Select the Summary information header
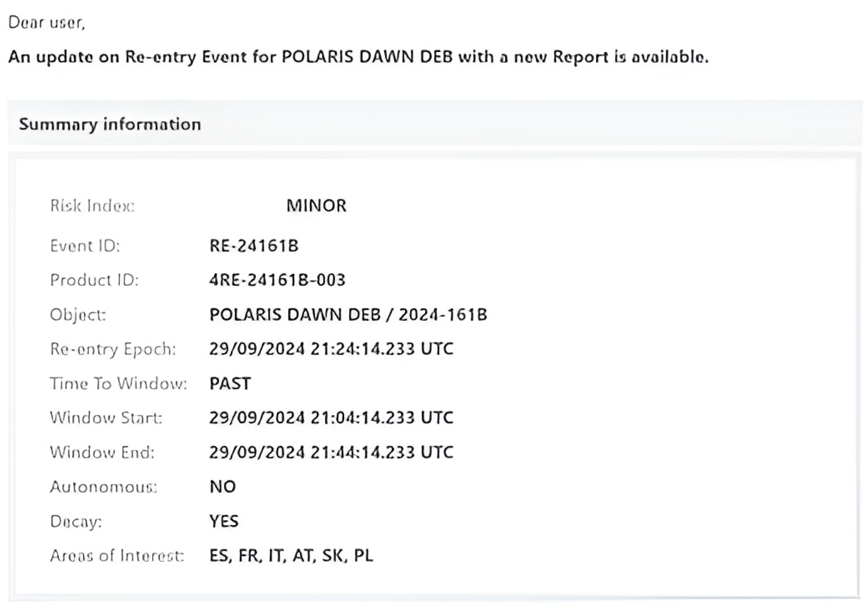 (x=110, y=124)
